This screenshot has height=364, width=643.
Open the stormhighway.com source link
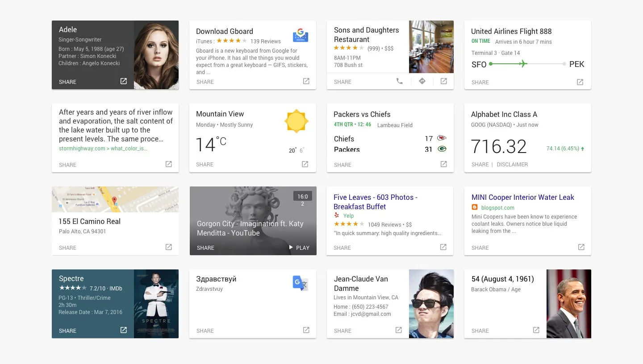[103, 149]
